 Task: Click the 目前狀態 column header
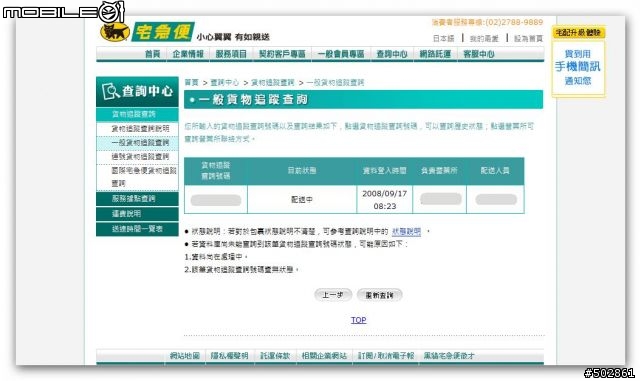tap(302, 171)
